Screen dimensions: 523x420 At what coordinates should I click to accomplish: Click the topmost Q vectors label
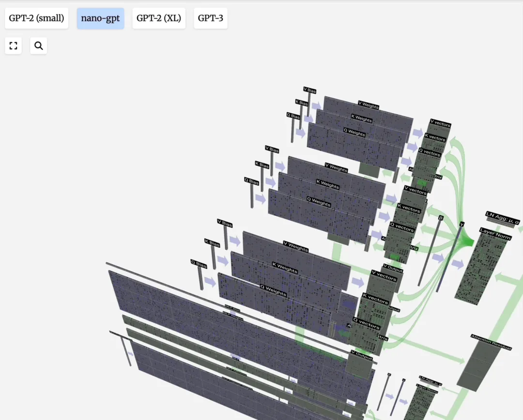tap(430, 152)
